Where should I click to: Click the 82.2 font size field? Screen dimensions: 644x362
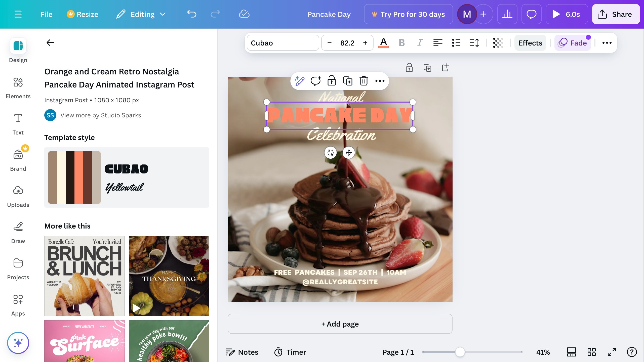pos(347,43)
